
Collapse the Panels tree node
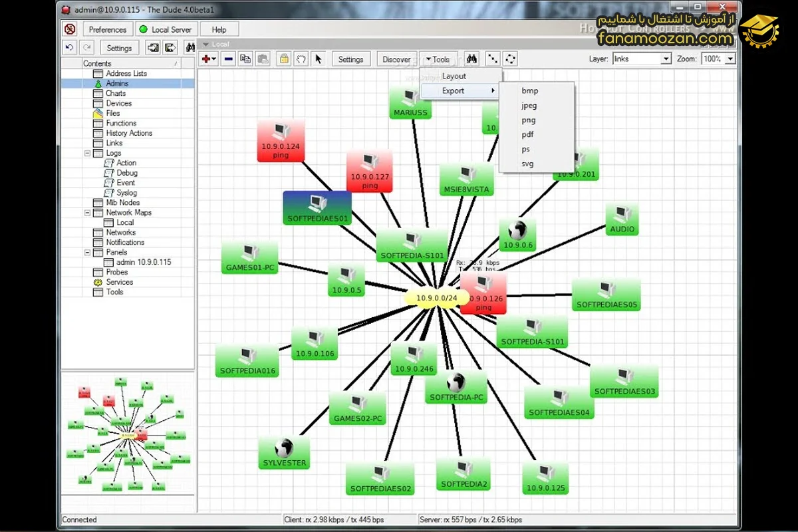88,253
